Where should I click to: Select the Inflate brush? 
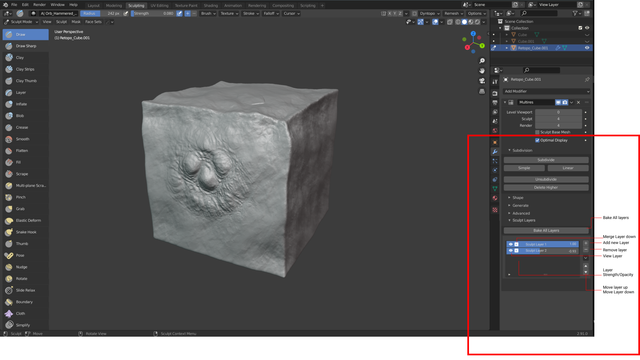[25, 104]
